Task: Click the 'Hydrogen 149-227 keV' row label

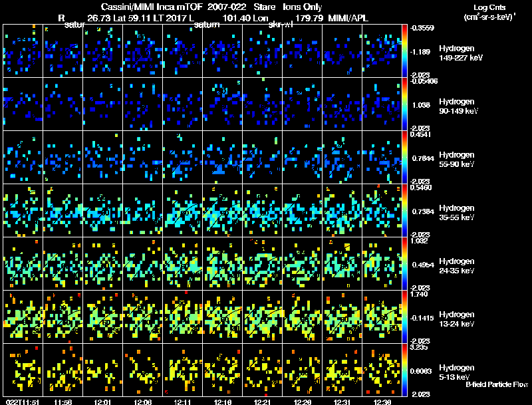Action: pyautogui.click(x=461, y=53)
